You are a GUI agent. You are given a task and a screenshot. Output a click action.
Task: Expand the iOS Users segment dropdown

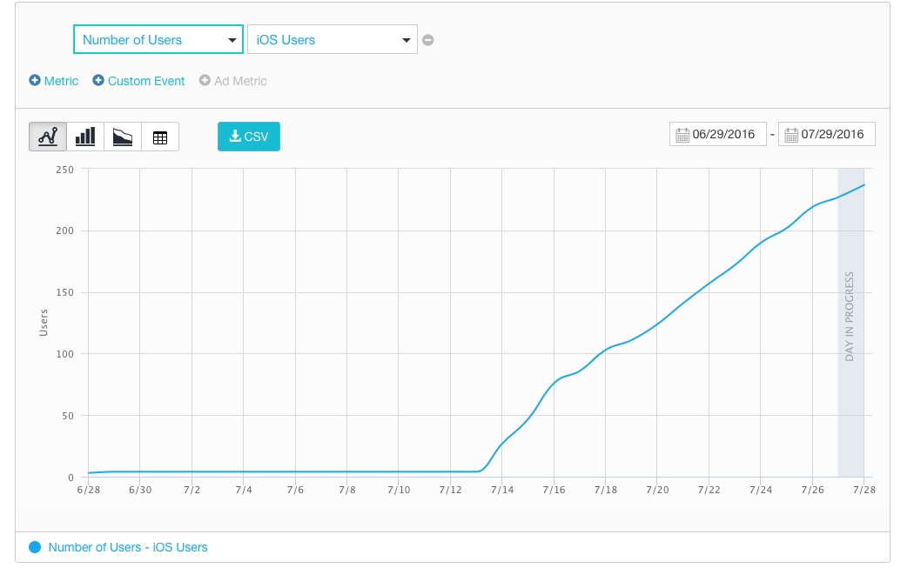pos(332,40)
